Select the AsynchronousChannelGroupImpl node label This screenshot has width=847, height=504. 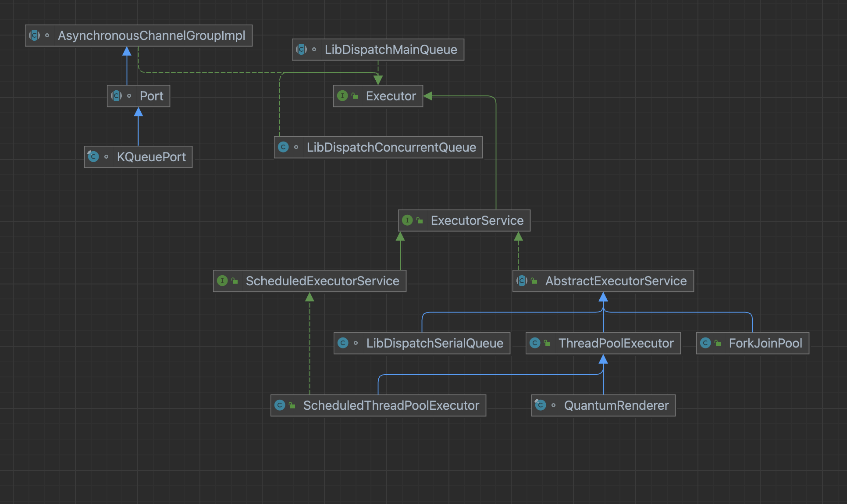[x=151, y=35]
